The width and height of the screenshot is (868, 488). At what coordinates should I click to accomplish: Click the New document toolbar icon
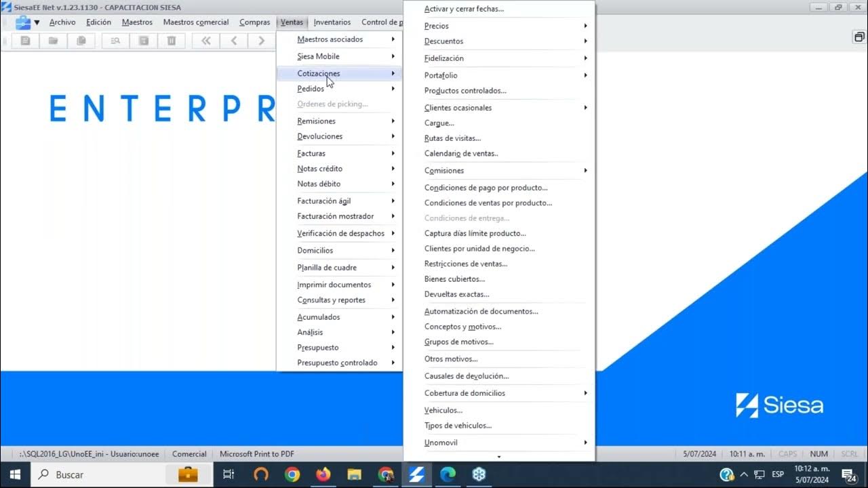pos(26,41)
